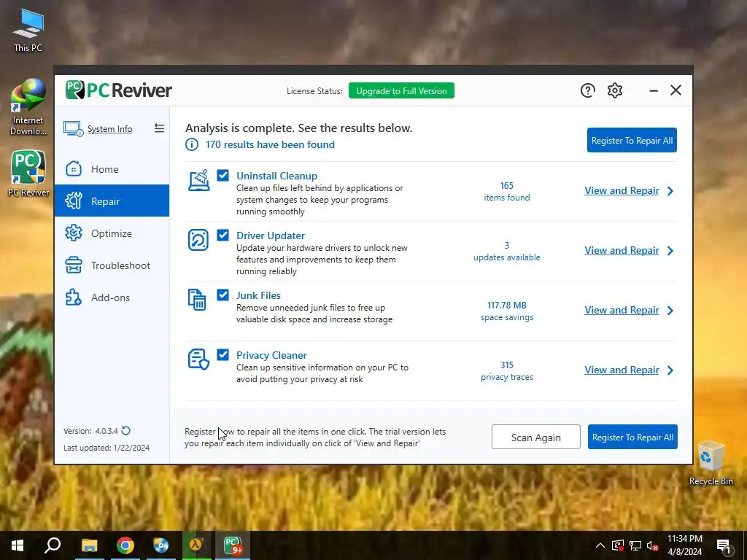Go to Home in sidebar

click(112, 169)
